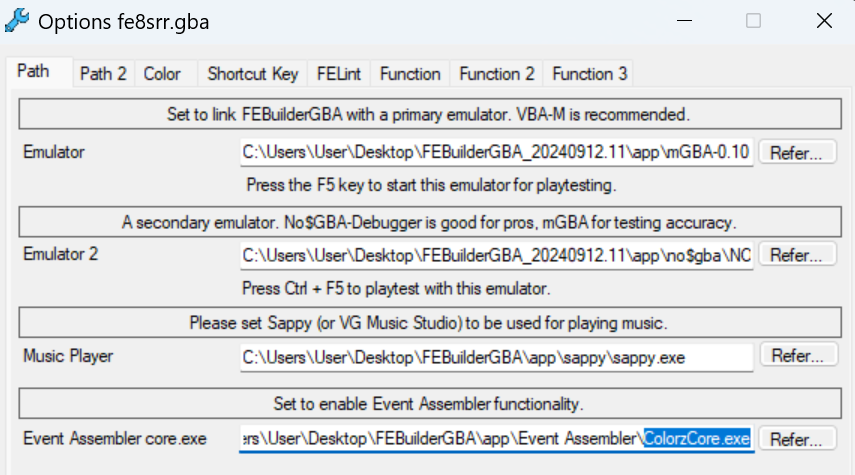Click the maximize window button

[x=753, y=21]
